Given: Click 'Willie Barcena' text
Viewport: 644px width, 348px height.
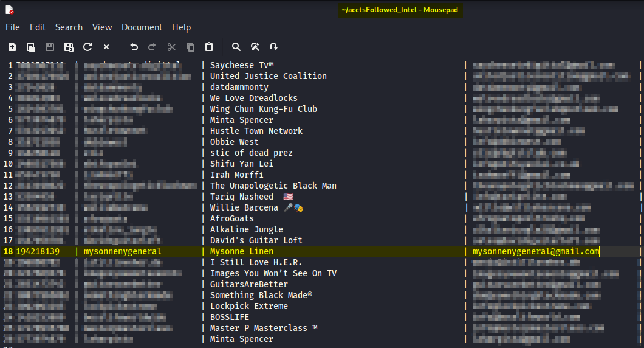Looking at the screenshot, I should pos(244,207).
